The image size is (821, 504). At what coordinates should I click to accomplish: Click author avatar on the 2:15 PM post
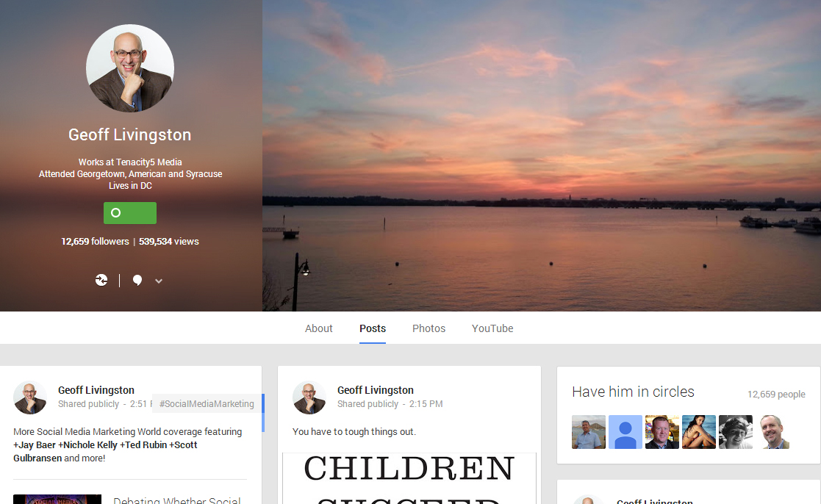309,397
